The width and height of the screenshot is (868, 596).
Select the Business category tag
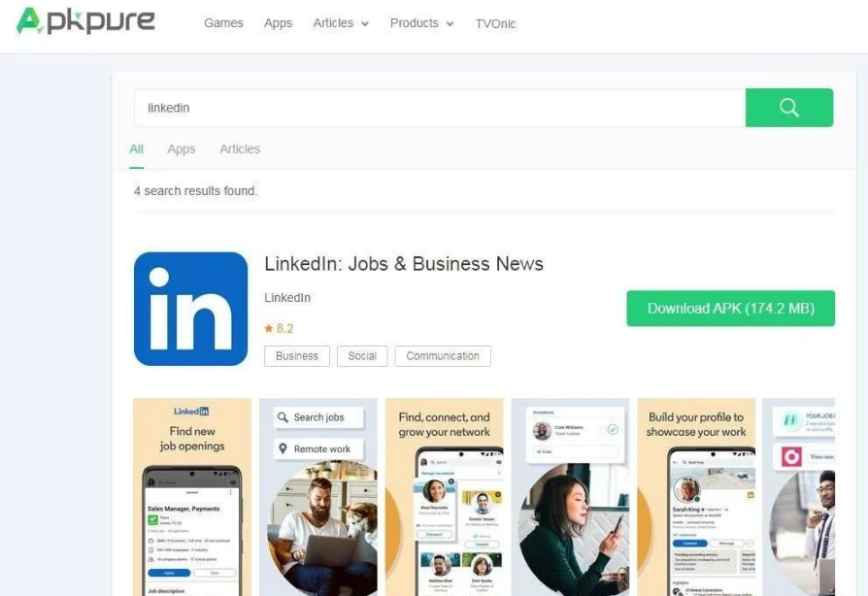tap(297, 356)
